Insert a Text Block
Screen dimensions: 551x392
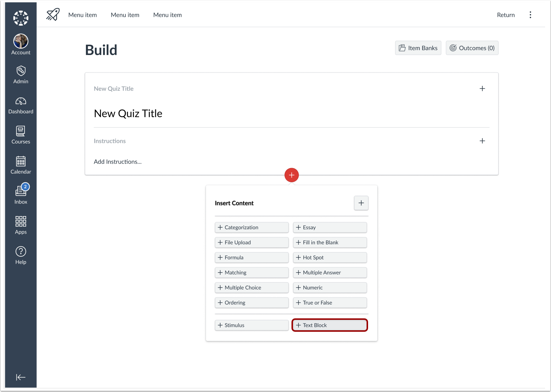[329, 325]
